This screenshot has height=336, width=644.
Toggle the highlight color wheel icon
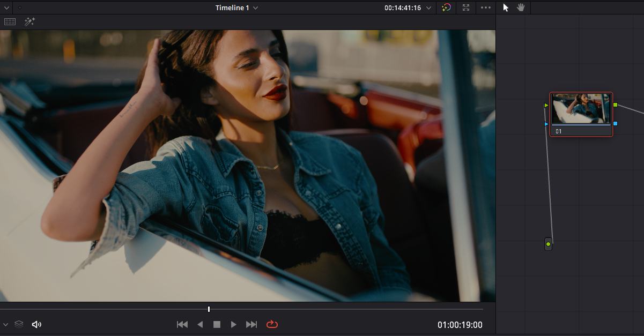coord(446,8)
